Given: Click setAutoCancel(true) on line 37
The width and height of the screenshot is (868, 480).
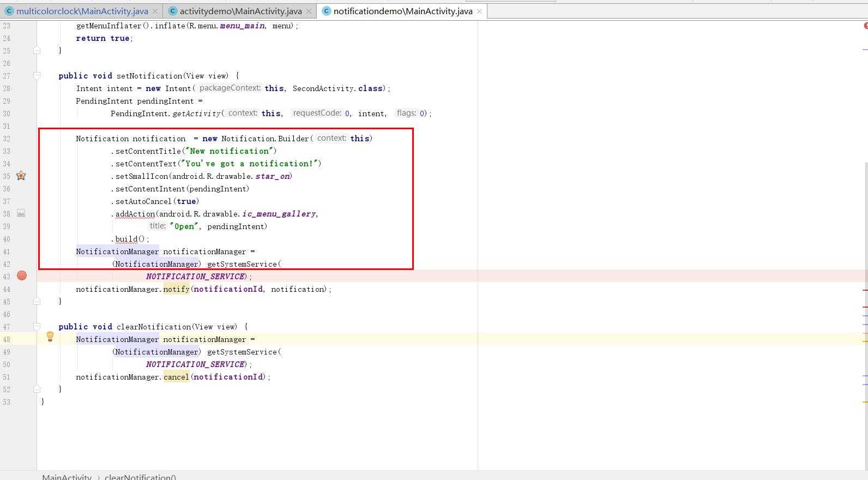Looking at the screenshot, I should [157, 201].
